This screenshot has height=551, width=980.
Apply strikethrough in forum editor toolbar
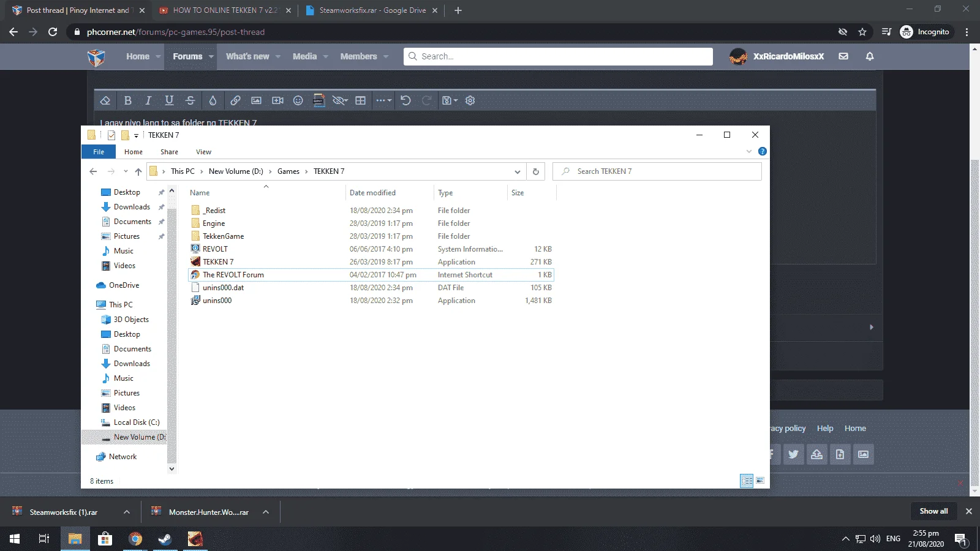[x=190, y=100]
